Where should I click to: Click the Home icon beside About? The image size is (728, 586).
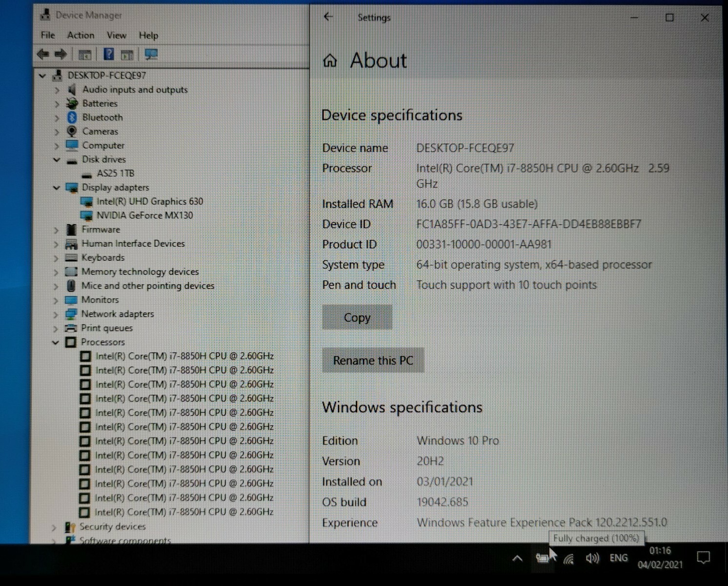(330, 61)
